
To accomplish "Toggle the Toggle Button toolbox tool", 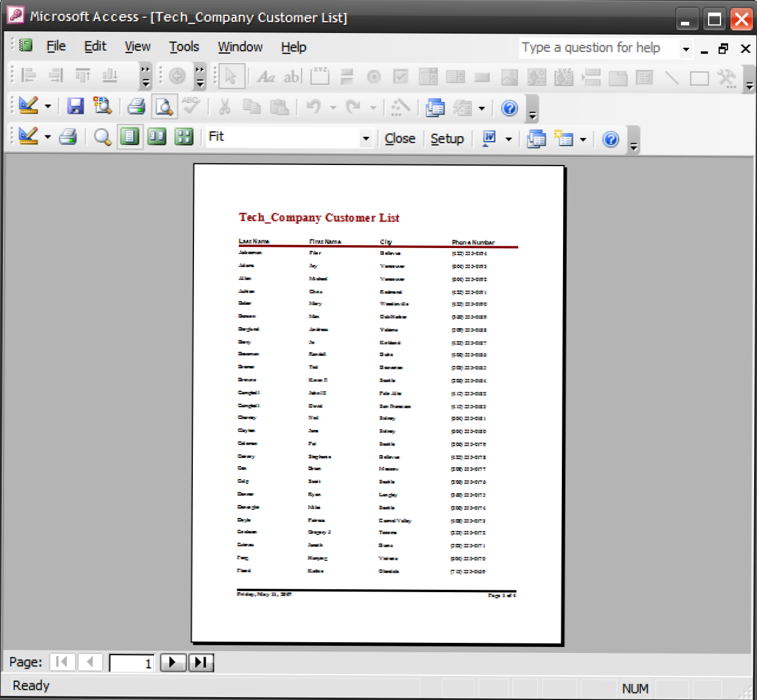I will coord(347,77).
